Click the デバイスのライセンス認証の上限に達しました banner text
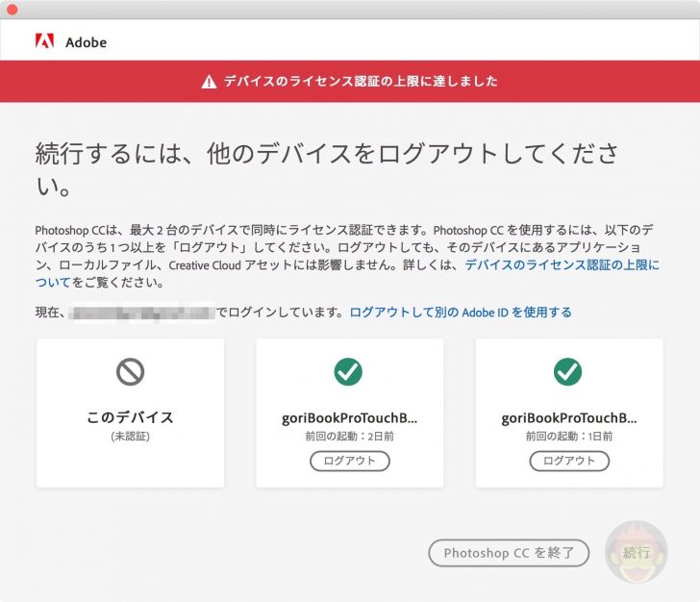 [x=361, y=82]
